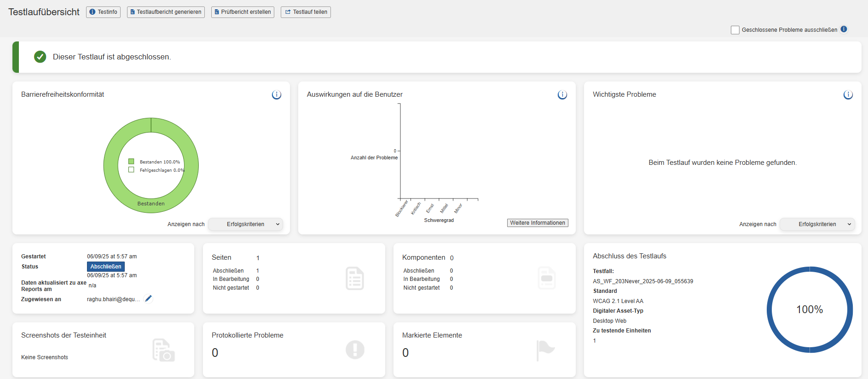The height and width of the screenshot is (379, 868).
Task: Click Weitere Informationen button
Action: pyautogui.click(x=538, y=223)
